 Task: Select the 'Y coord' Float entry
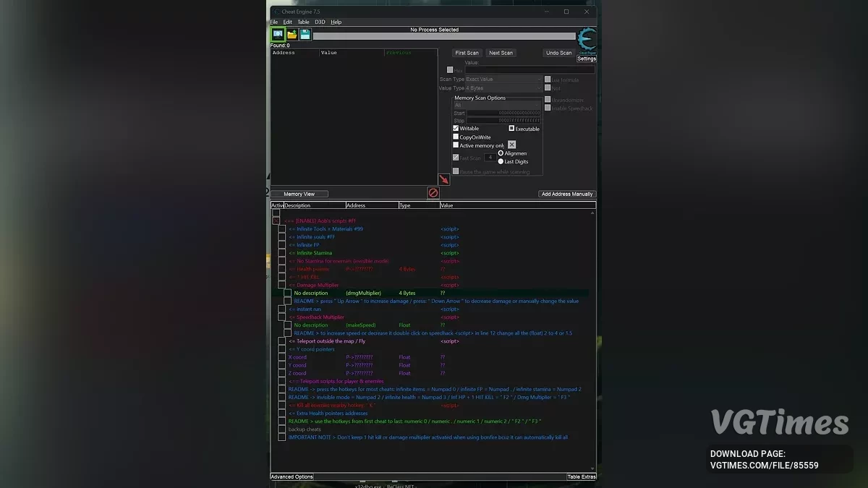click(x=297, y=365)
